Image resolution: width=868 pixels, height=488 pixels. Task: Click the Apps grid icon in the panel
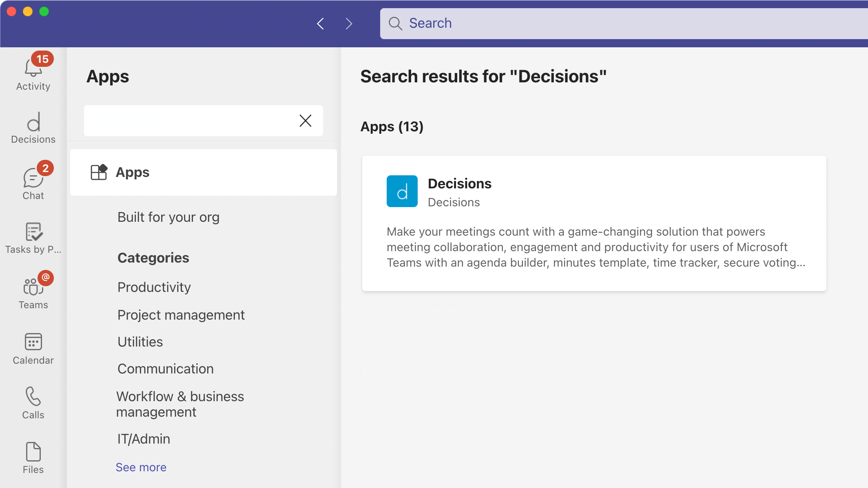click(99, 172)
